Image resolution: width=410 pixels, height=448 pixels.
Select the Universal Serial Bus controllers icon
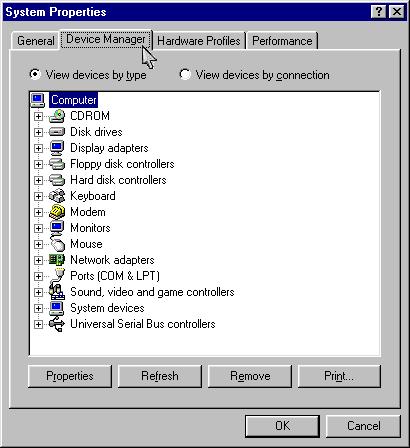[57, 324]
